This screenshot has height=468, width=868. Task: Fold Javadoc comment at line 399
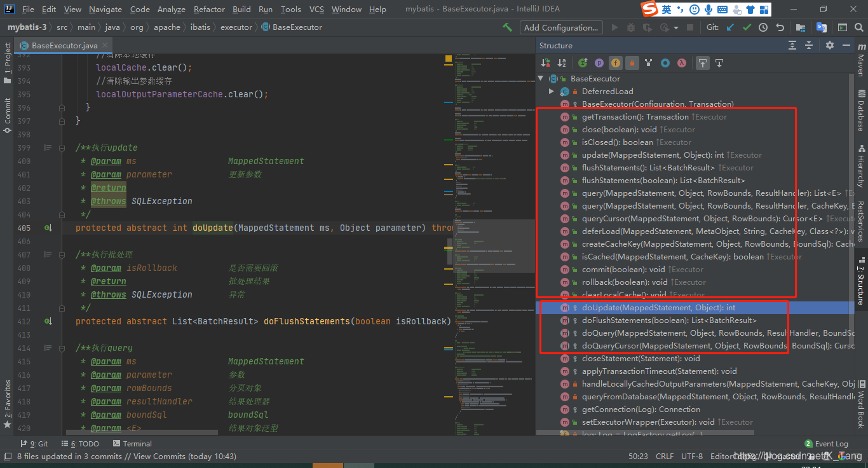pyautogui.click(x=62, y=148)
